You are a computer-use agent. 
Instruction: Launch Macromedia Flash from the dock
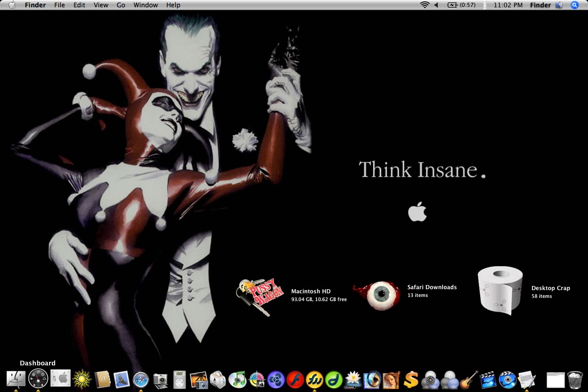pyautogui.click(x=295, y=380)
